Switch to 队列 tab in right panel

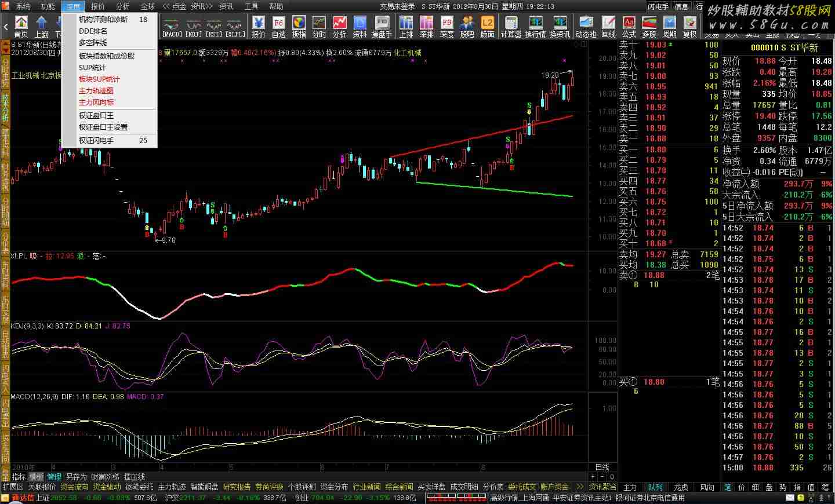point(655,487)
